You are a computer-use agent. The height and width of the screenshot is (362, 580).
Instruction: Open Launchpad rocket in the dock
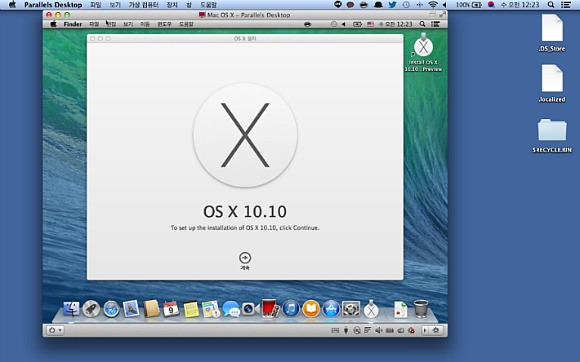[91, 309]
